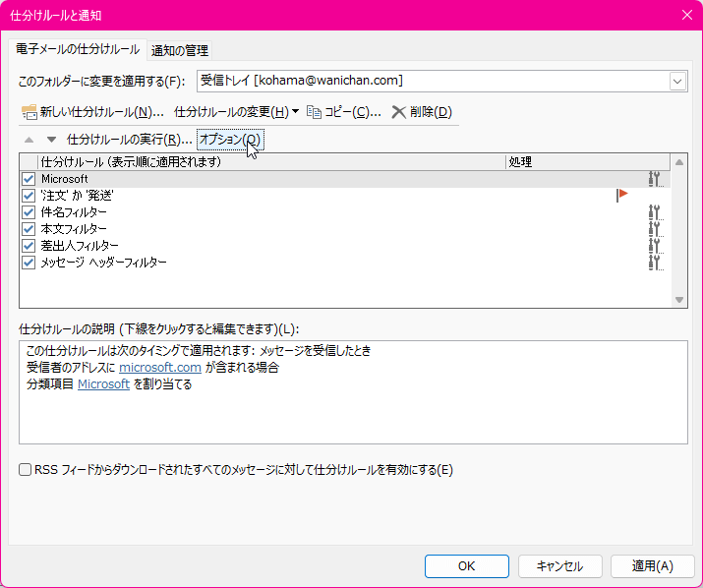The height and width of the screenshot is (588, 703).
Task: Uncheck the Microsoft rule checkbox
Action: click(x=29, y=179)
